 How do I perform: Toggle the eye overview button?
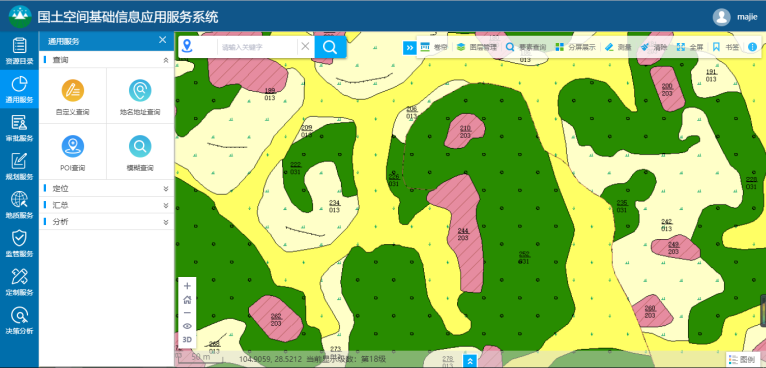187,326
